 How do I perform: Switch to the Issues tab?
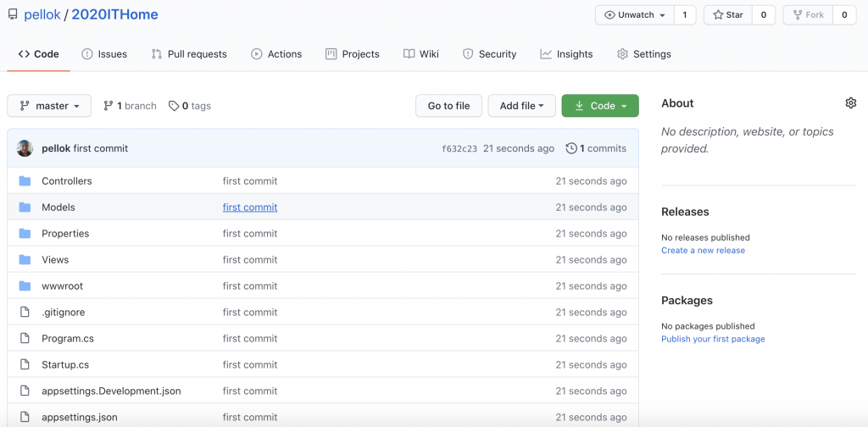104,54
